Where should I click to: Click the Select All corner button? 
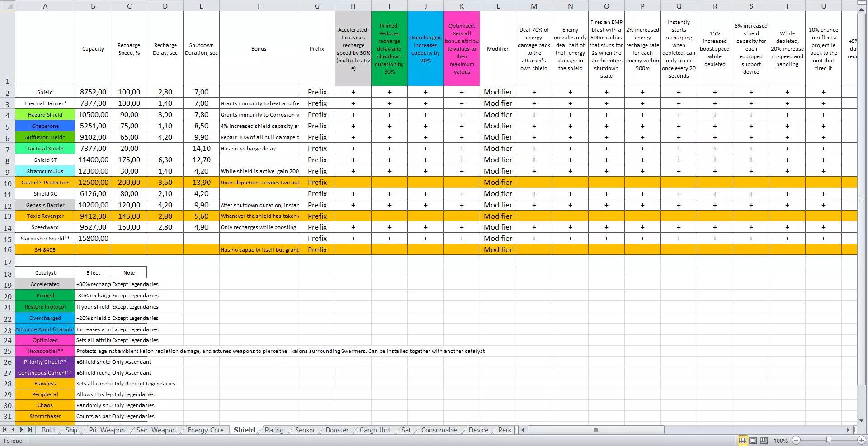(7, 6)
